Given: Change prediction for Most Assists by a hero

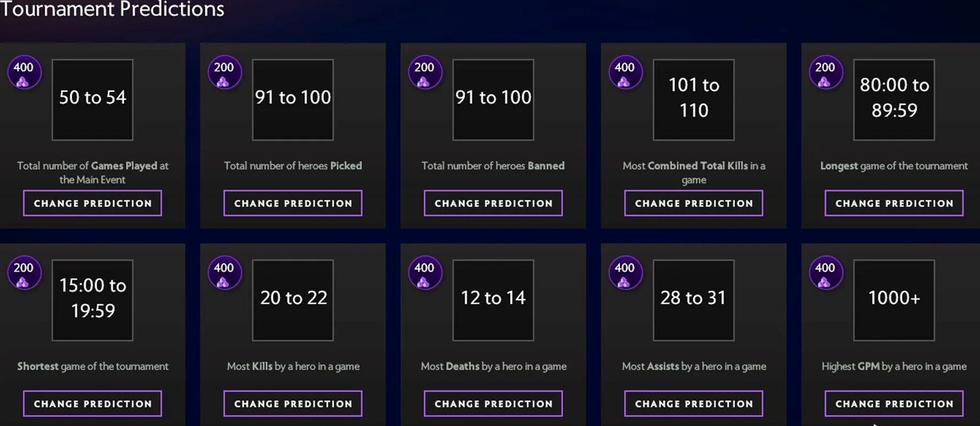Looking at the screenshot, I should (694, 404).
